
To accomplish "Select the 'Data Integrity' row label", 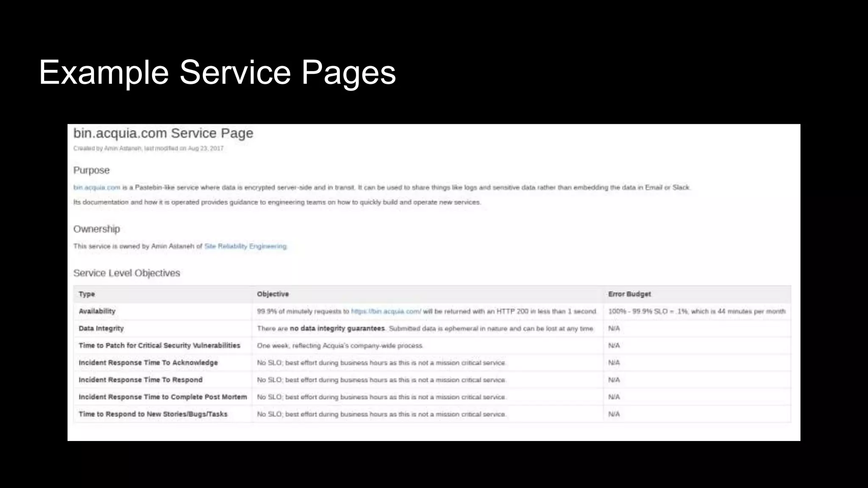I will 101,328.
